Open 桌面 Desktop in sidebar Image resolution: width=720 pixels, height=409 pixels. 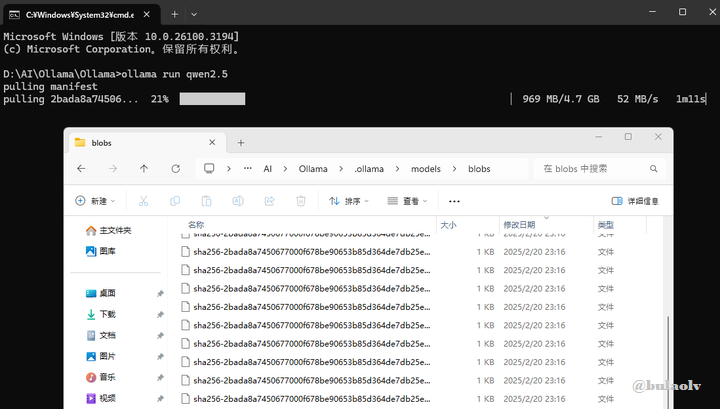click(101, 293)
